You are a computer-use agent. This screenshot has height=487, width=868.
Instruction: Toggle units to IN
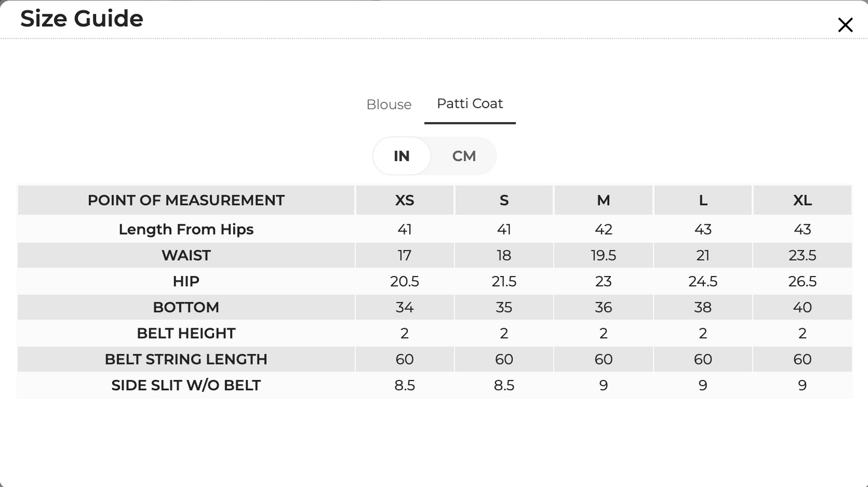point(401,156)
